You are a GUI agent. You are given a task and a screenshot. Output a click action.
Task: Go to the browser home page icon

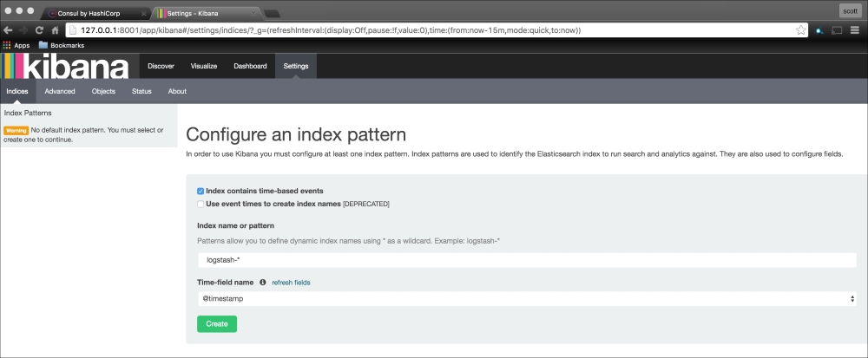55,29
